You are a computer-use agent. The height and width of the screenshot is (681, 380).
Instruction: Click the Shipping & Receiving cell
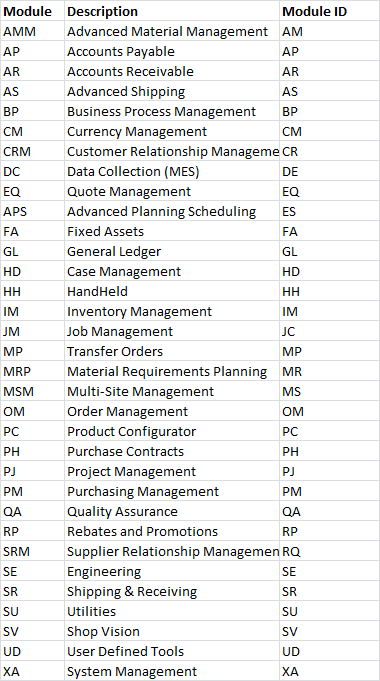(x=172, y=591)
